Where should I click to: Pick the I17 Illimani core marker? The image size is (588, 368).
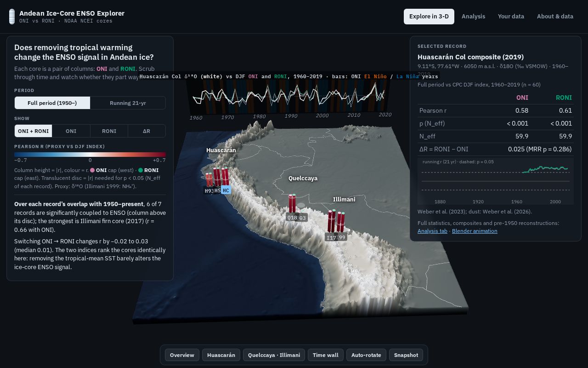tap(331, 237)
